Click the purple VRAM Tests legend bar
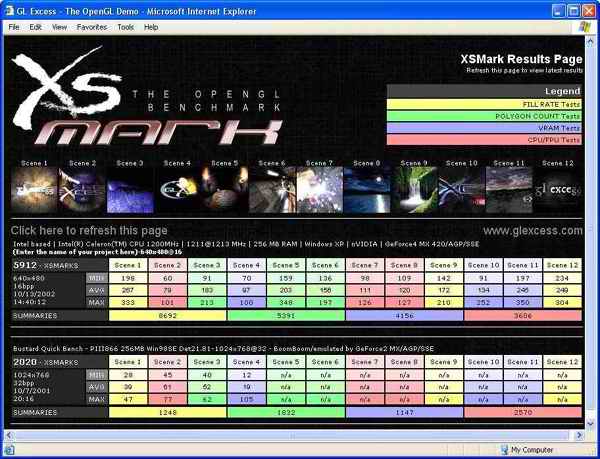The height and width of the screenshot is (459, 600). (x=484, y=128)
